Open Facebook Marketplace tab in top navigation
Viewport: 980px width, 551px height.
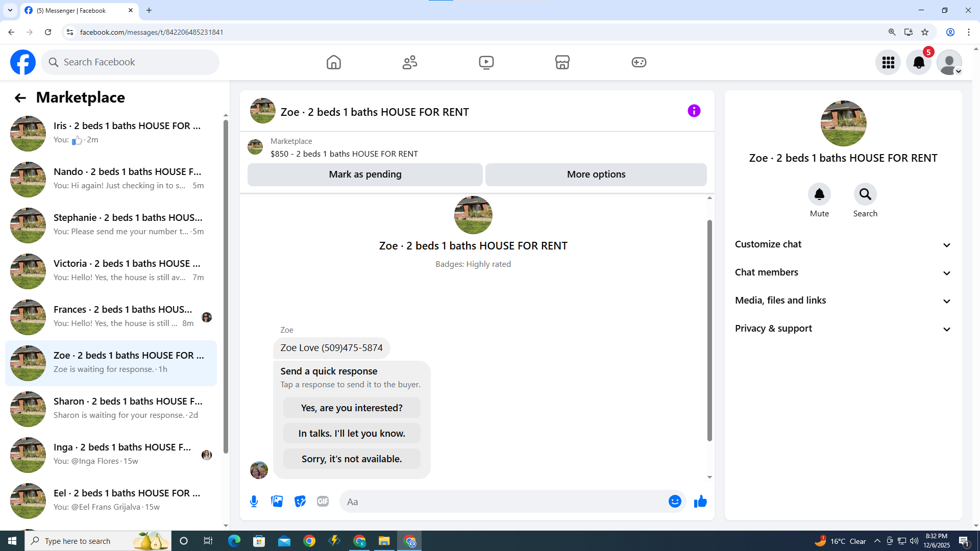tap(562, 62)
